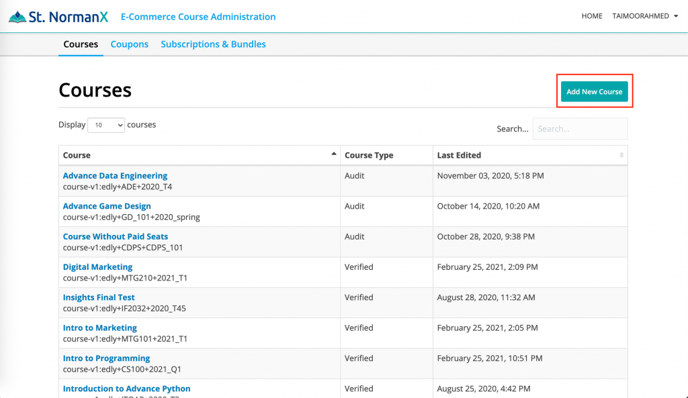Viewport: 688px width, 398px height.
Task: Click date August 28, 2020, 11:32 AM
Action: [x=486, y=297]
